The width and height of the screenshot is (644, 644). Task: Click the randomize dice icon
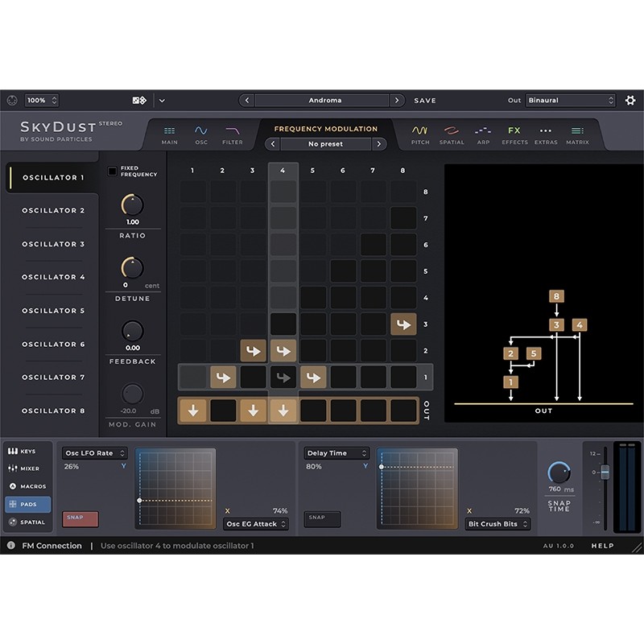pyautogui.click(x=139, y=100)
